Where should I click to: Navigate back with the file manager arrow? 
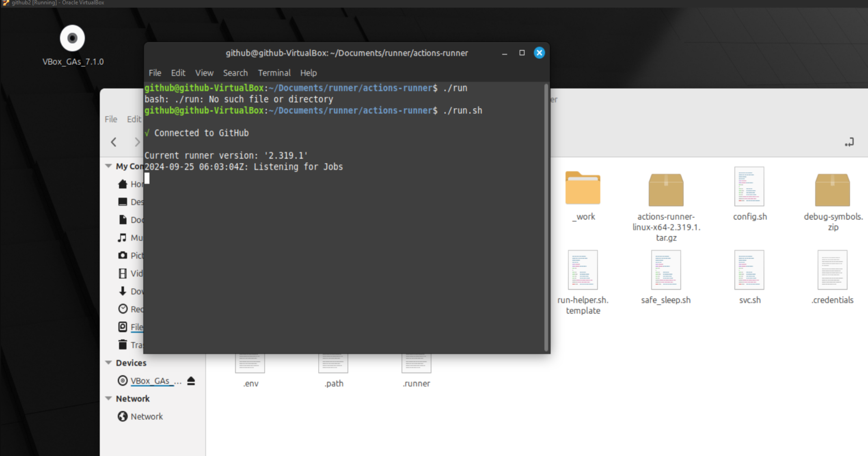(x=114, y=142)
